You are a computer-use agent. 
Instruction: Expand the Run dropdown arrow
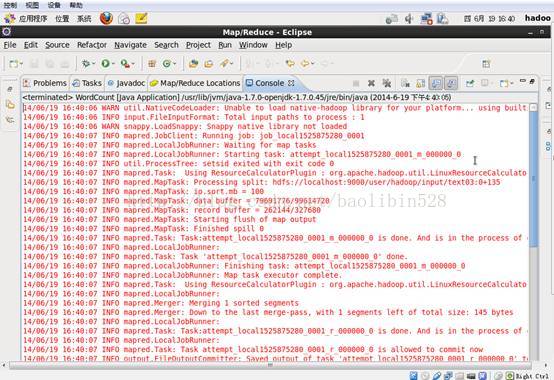click(x=113, y=64)
